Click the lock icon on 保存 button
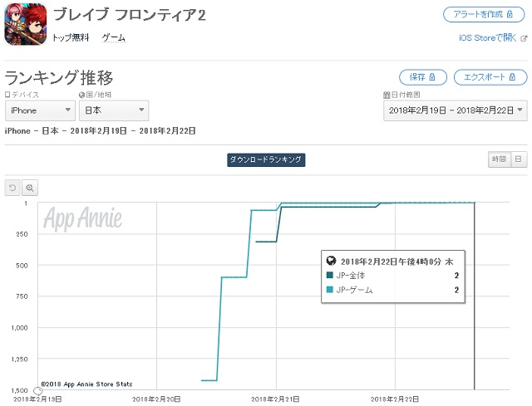 tap(432, 77)
